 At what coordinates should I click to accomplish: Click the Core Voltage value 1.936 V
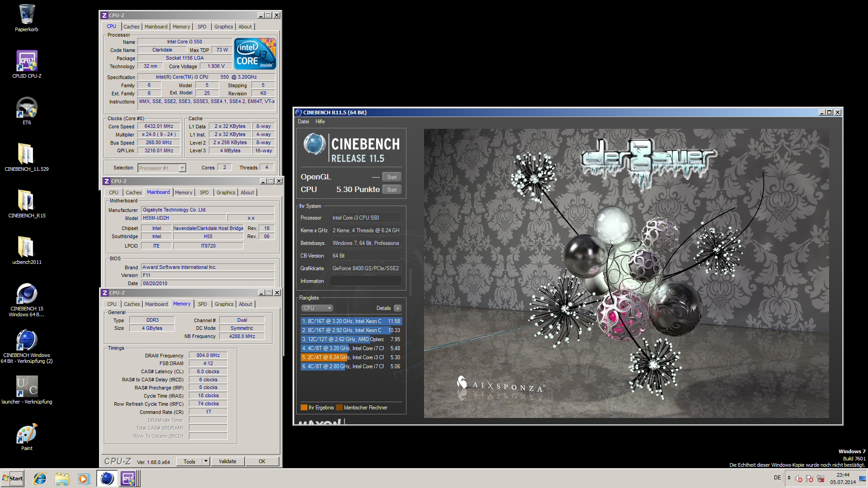pyautogui.click(x=216, y=66)
